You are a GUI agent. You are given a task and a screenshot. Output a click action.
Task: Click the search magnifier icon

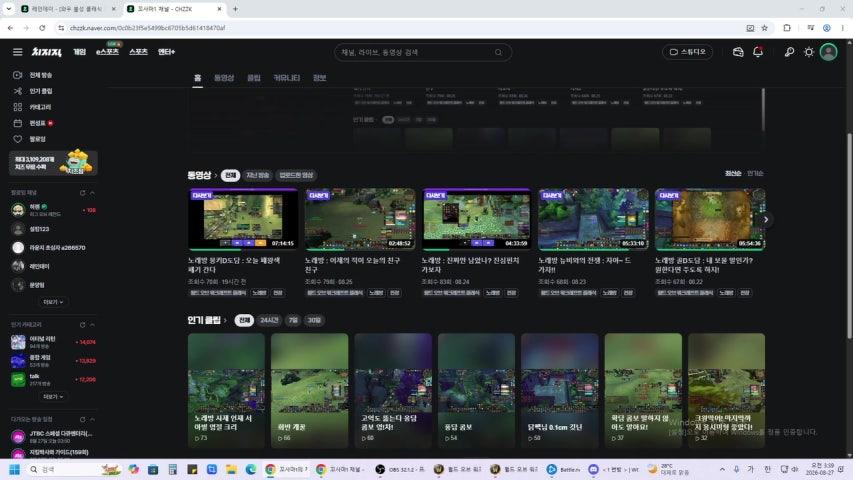pos(498,52)
